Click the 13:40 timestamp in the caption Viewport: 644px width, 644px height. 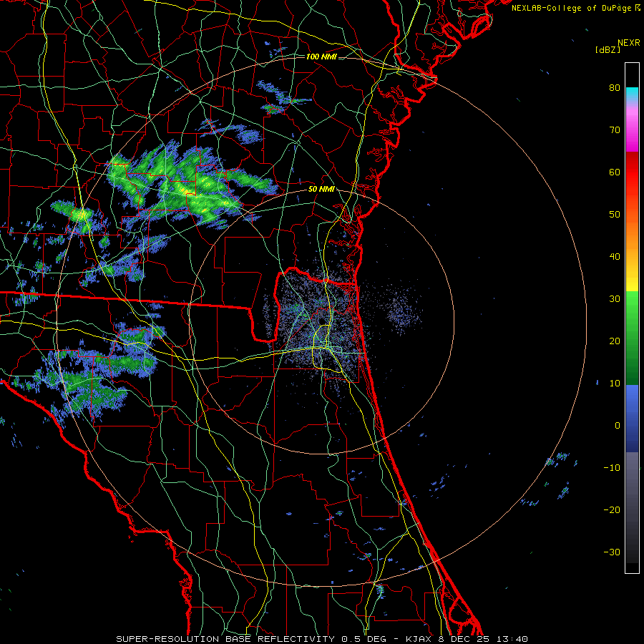(514, 639)
